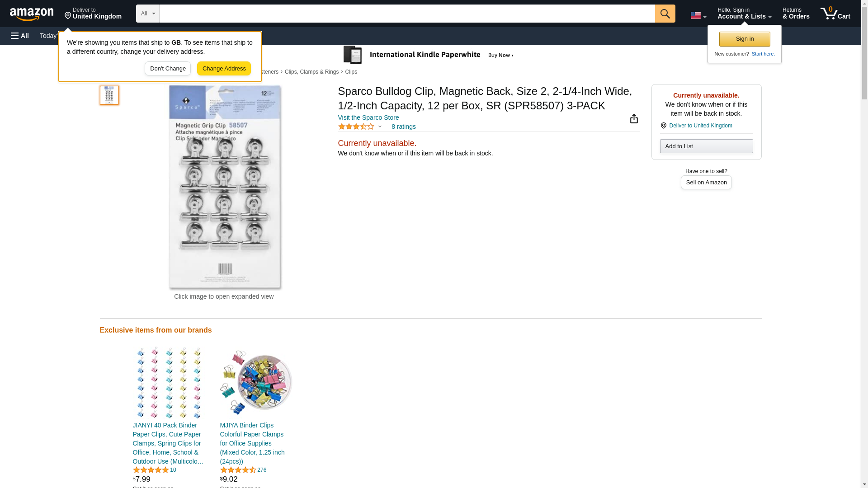Open Returns & Orders
The image size is (868, 488).
795,14
